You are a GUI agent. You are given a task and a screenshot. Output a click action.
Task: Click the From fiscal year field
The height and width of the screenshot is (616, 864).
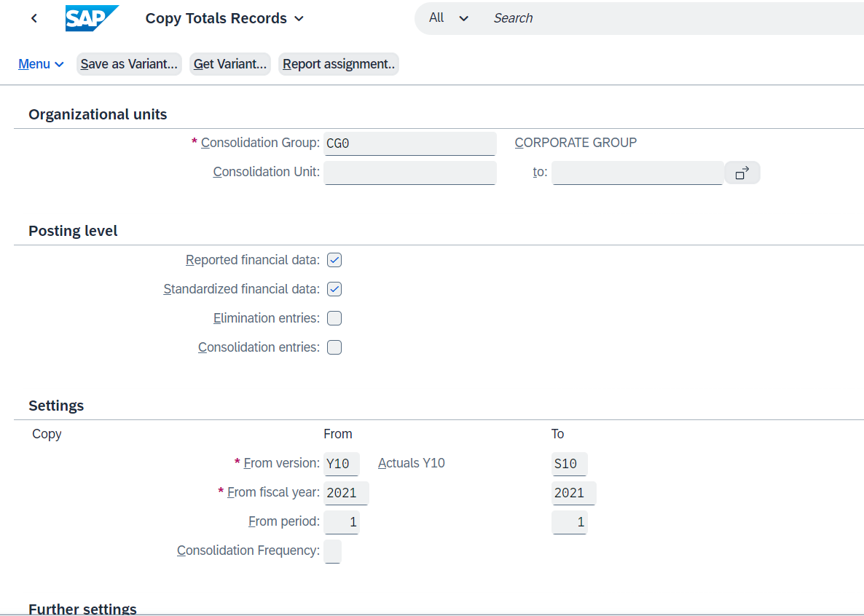[346, 493]
